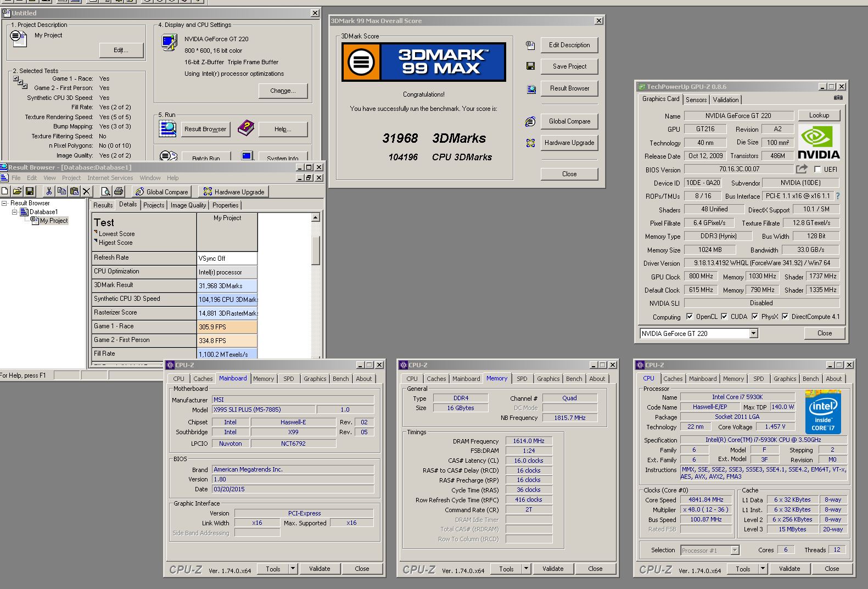Screen dimensions: 868x589
Task: Click the Edit Description icon in 3DMark score window
Action: pyautogui.click(x=530, y=45)
